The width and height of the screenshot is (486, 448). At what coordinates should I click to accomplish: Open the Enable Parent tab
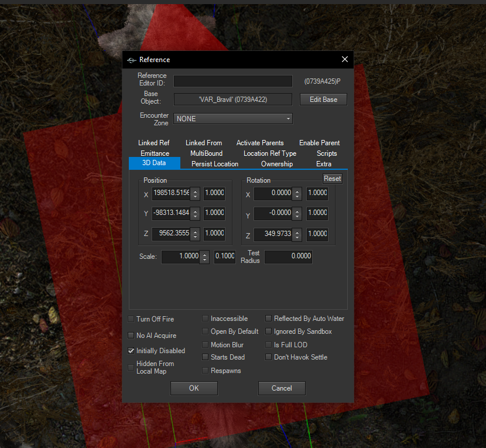pyautogui.click(x=319, y=143)
